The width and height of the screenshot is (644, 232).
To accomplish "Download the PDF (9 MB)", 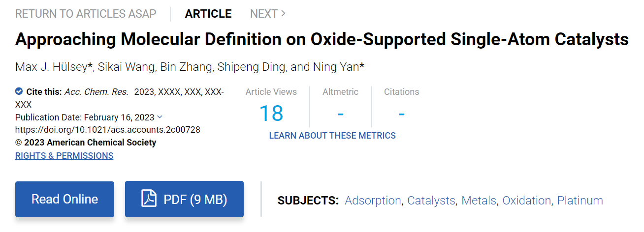I will [184, 199].
